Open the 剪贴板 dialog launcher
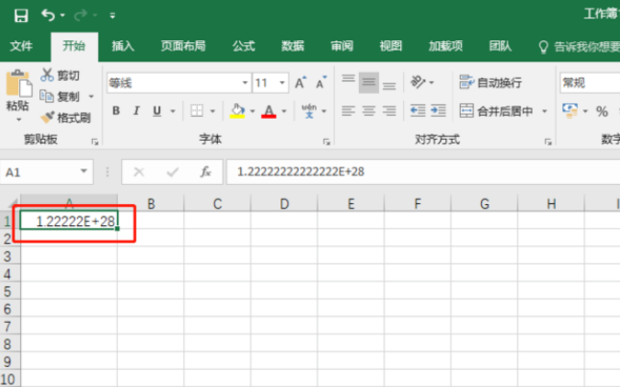 point(95,142)
